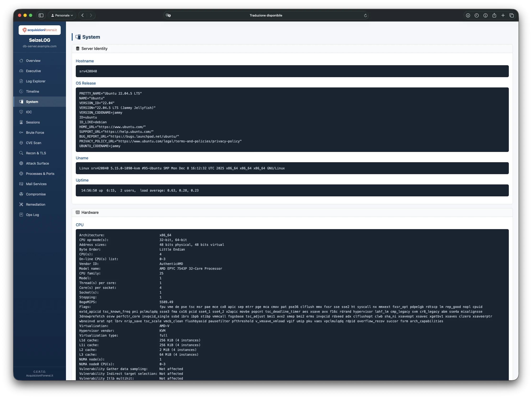Click the Share icon in toolbar
The image size is (532, 398).
(494, 15)
